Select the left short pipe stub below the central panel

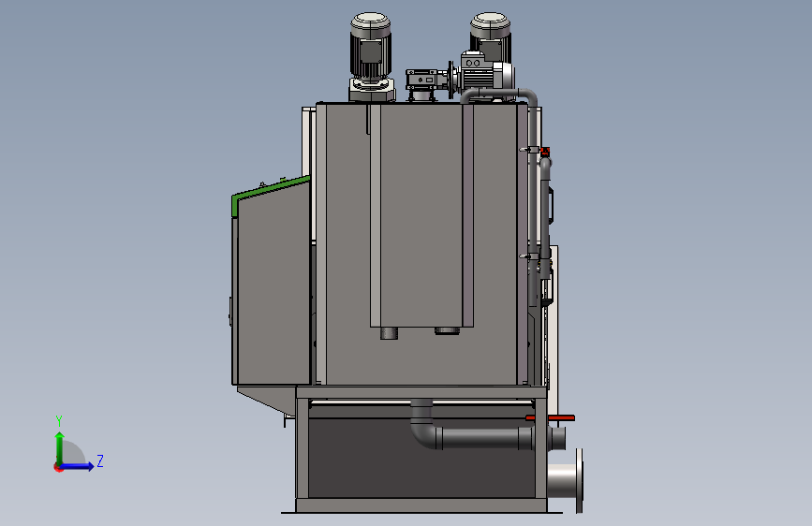389,333
